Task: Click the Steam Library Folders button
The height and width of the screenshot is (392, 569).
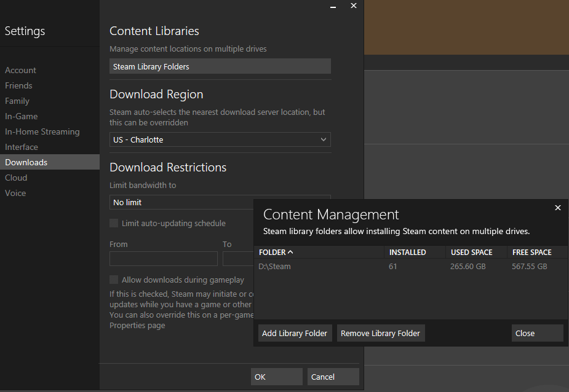Action: pyautogui.click(x=220, y=66)
